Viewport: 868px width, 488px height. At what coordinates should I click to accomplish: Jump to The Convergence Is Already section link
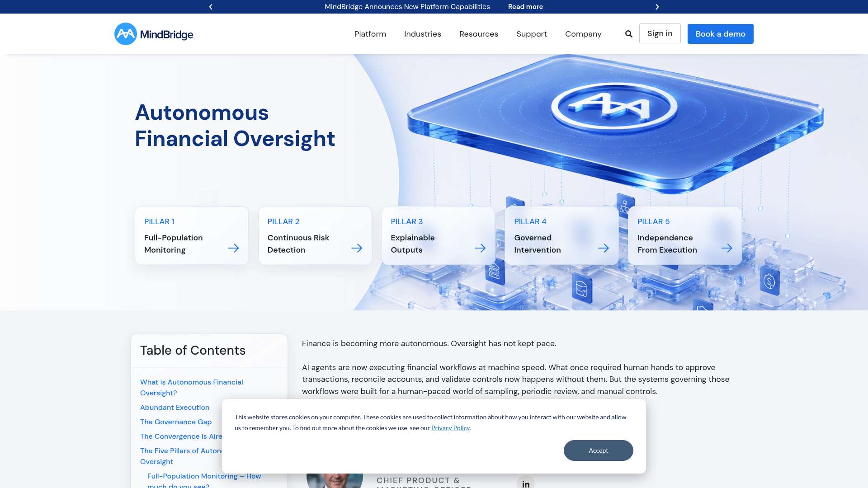(x=181, y=436)
